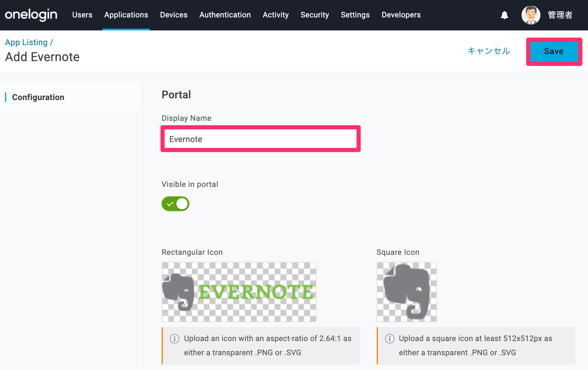Open the Settings menu
588x370 pixels.
click(x=355, y=15)
